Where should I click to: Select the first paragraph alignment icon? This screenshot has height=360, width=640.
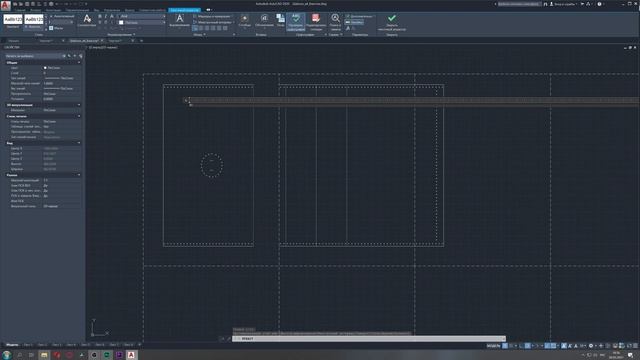[195, 28]
